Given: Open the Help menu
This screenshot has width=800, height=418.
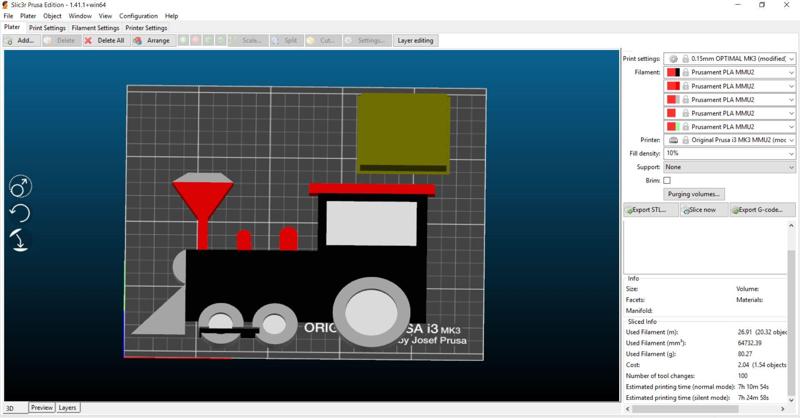Looking at the screenshot, I should (x=171, y=16).
